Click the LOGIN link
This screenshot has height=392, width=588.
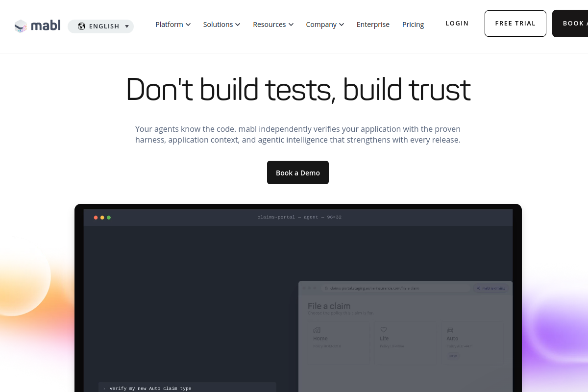click(457, 24)
